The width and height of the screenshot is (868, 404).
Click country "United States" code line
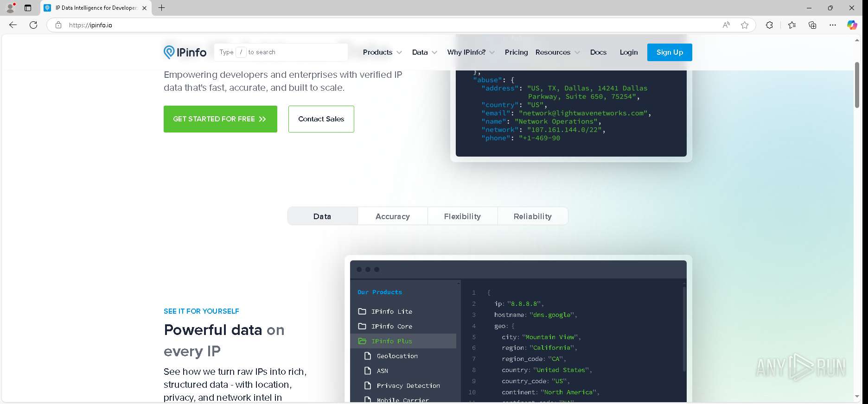pyautogui.click(x=547, y=370)
